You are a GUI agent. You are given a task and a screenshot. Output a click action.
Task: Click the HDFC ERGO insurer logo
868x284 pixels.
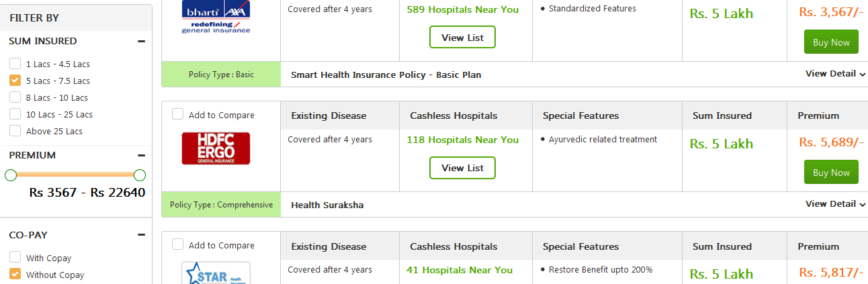tap(216, 148)
